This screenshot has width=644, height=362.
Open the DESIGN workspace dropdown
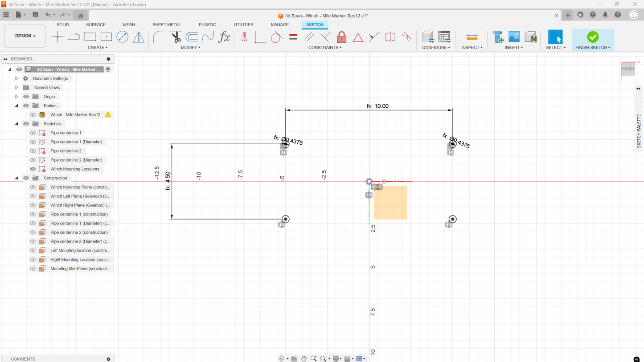(25, 36)
